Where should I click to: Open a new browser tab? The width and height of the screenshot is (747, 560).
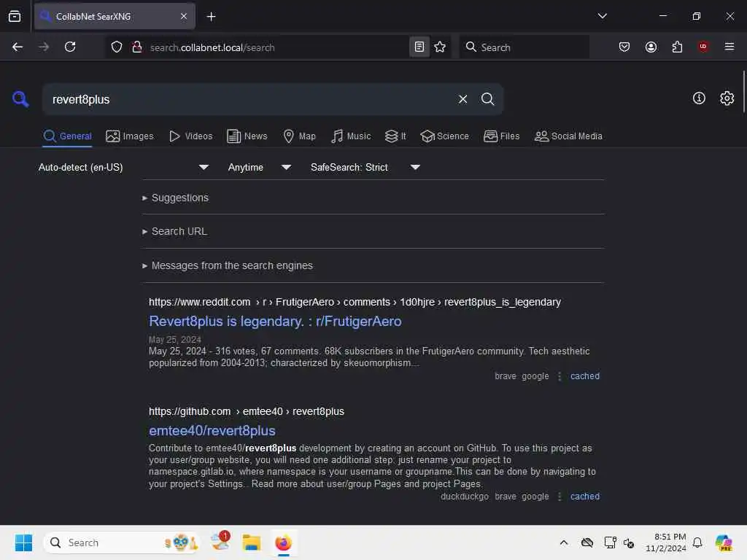point(211,17)
